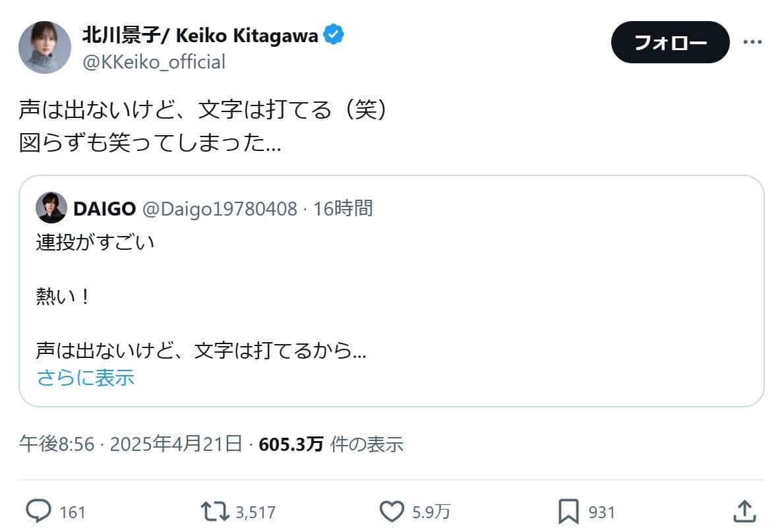Click the DAIGO name in quoted tweet
The height and width of the screenshot is (532, 784).
click(x=105, y=209)
